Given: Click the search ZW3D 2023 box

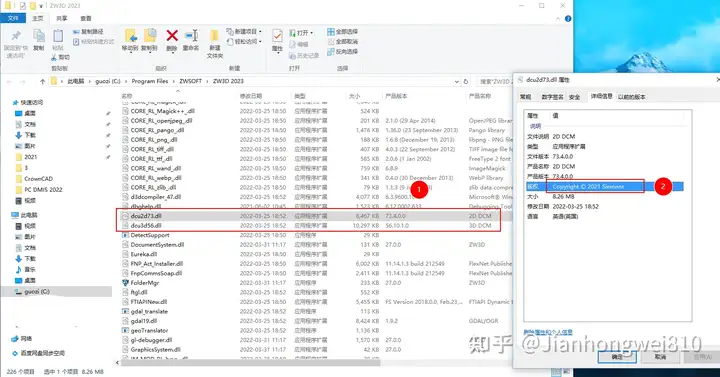Looking at the screenshot, I should coord(494,81).
